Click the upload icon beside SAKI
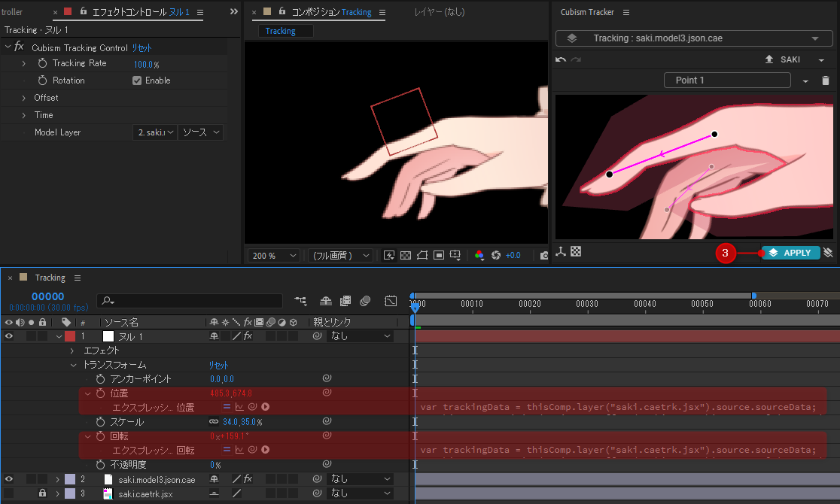Viewport: 840px width, 504px height. point(768,59)
